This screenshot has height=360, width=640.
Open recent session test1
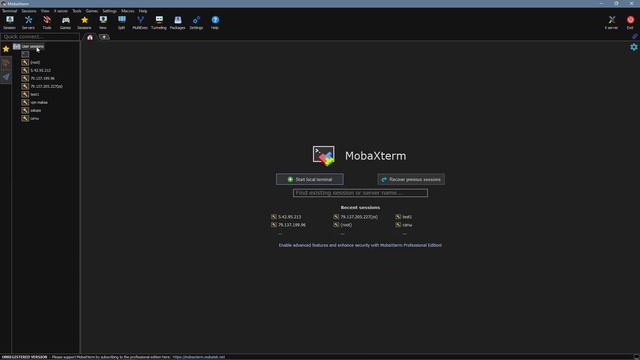coord(407,217)
